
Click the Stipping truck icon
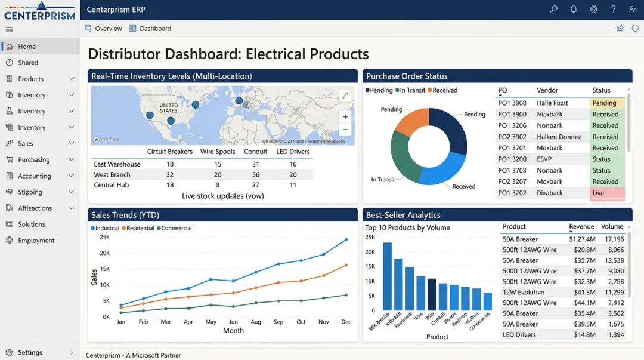click(x=10, y=192)
